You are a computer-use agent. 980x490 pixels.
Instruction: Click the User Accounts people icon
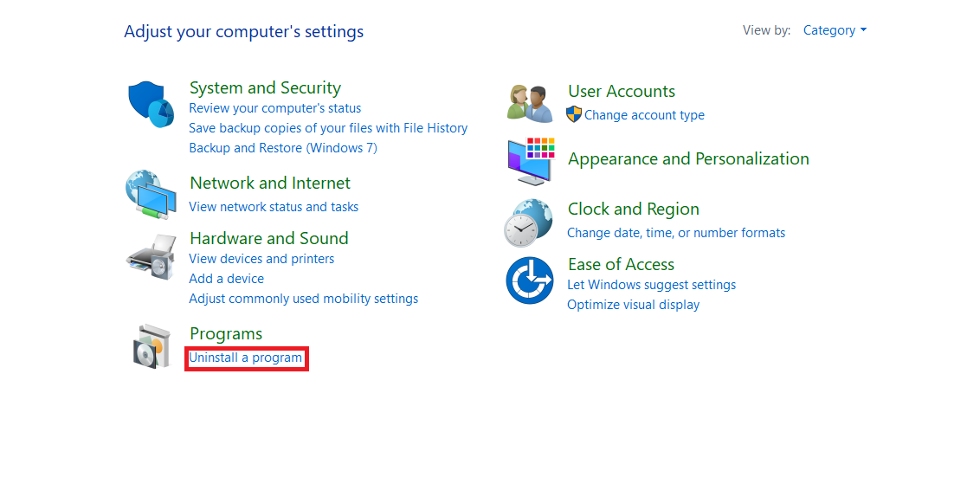click(x=530, y=103)
